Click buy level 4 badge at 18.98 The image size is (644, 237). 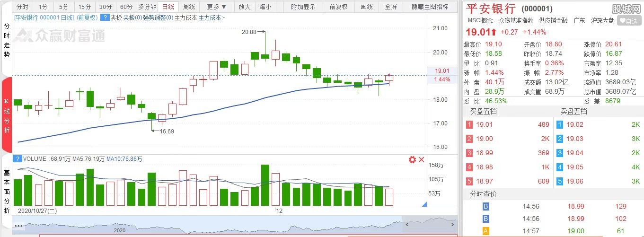click(x=469, y=167)
